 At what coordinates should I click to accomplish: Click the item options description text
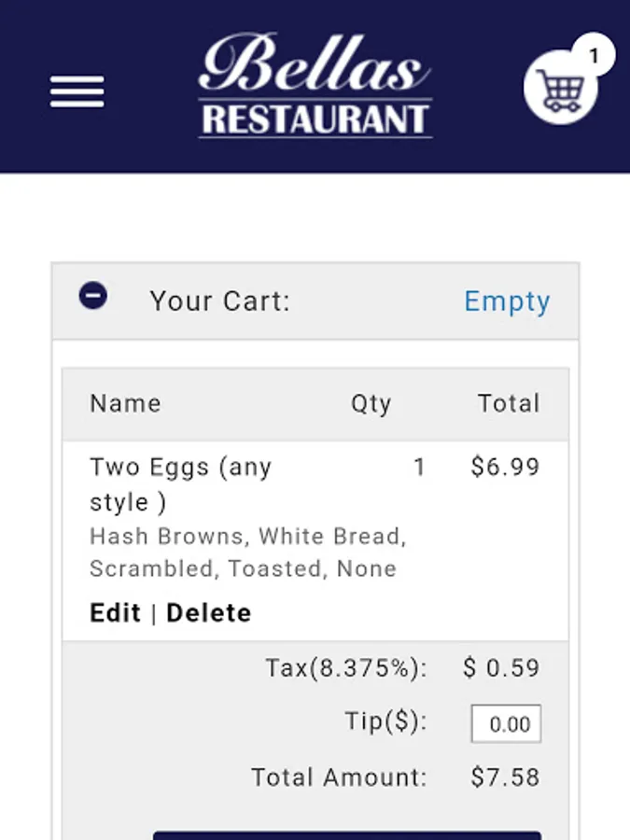[247, 553]
